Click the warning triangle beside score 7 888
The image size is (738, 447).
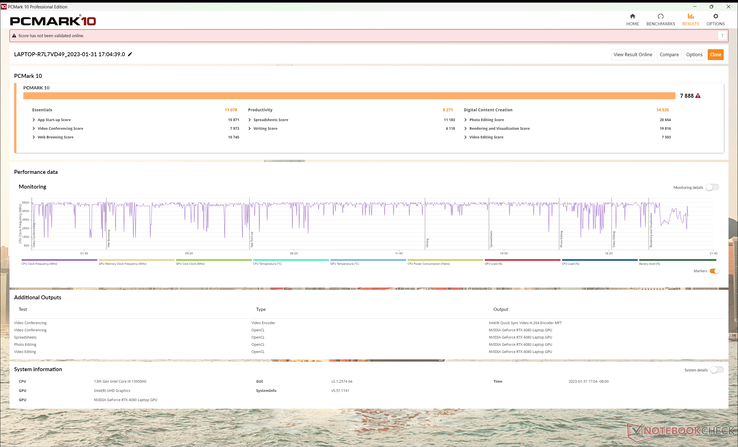click(x=698, y=96)
